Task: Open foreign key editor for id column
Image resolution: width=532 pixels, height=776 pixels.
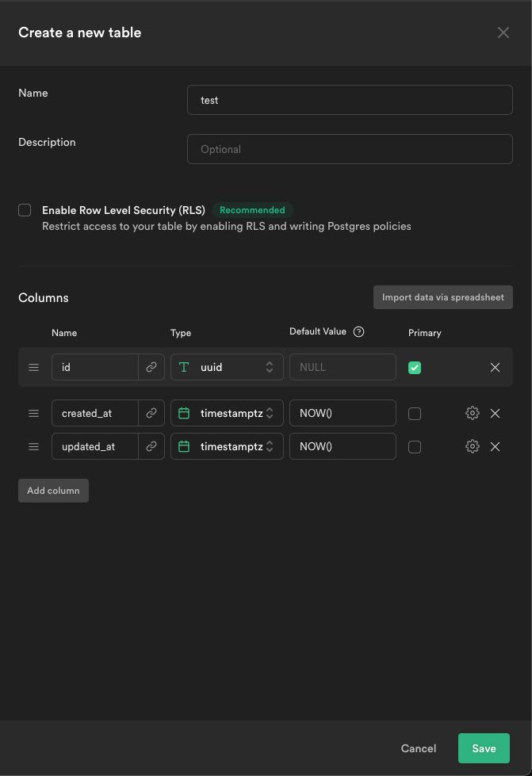Action: tap(151, 367)
